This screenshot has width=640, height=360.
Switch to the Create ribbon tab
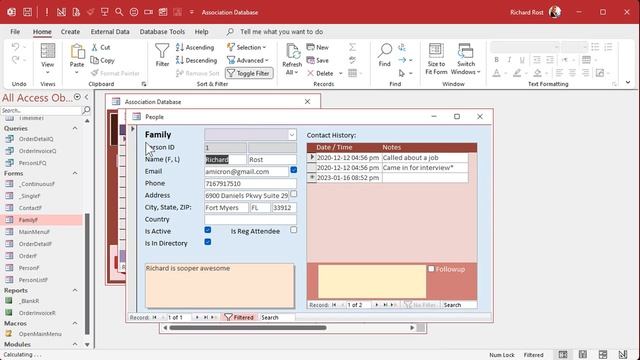pos(70,31)
